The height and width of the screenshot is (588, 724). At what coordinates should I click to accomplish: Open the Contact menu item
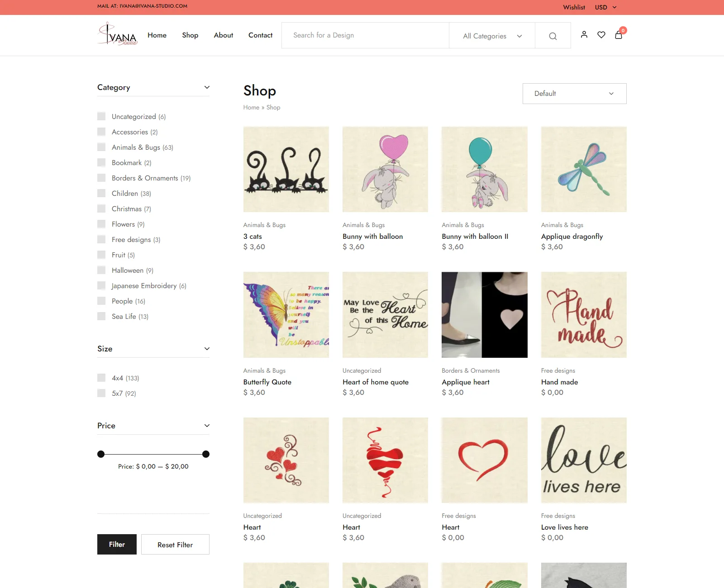(260, 35)
